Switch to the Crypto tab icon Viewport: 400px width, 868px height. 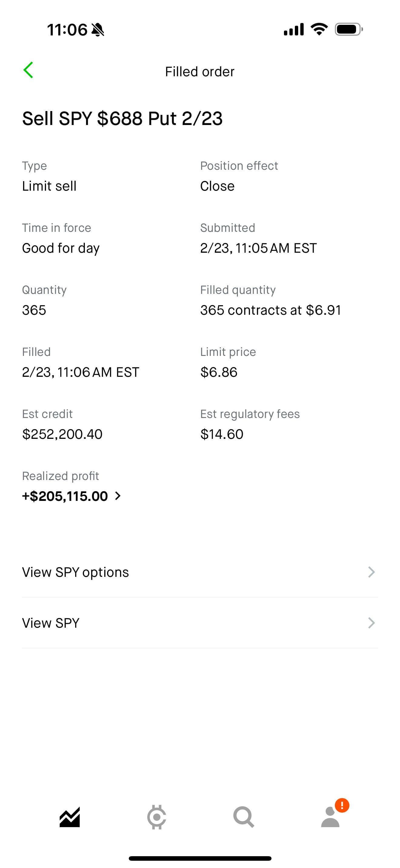click(x=156, y=817)
